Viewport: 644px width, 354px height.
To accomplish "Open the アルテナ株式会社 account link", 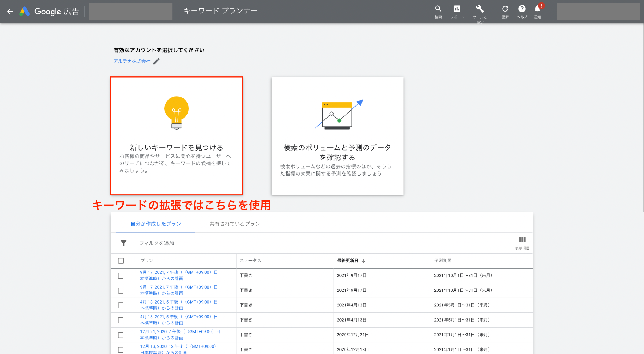I will pyautogui.click(x=132, y=61).
